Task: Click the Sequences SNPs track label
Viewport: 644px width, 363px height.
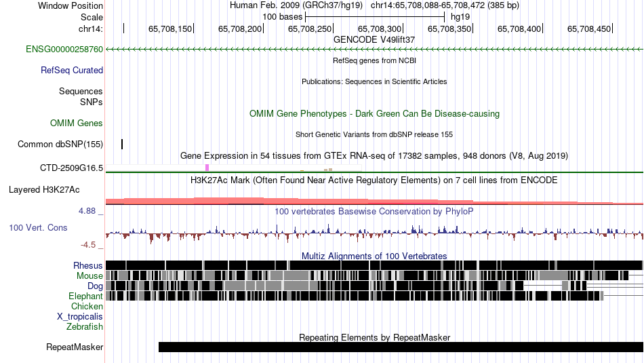Action: click(81, 96)
